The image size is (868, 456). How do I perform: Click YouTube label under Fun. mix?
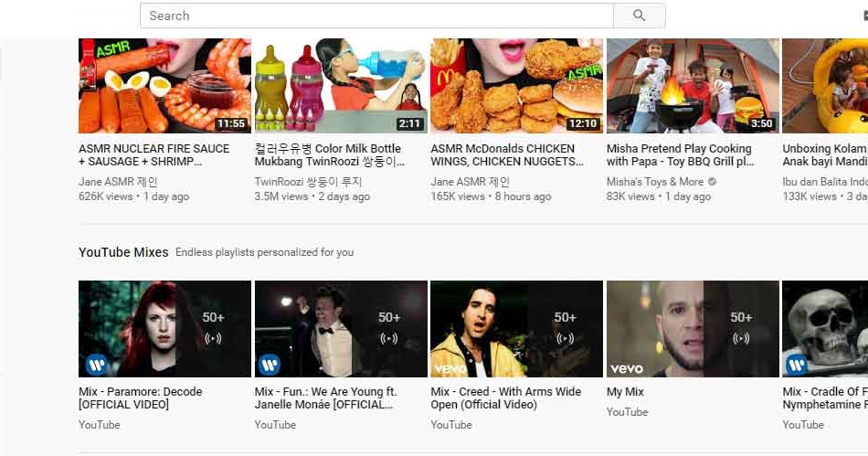pos(275,425)
